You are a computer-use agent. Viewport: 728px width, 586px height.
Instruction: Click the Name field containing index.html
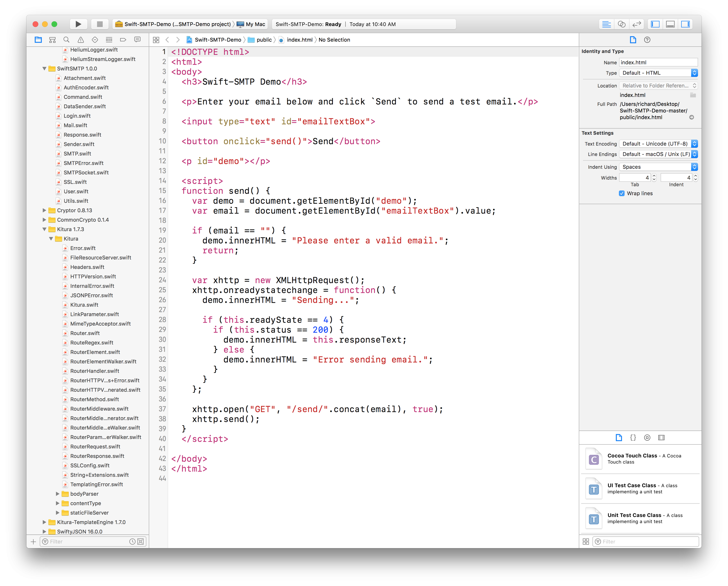click(x=658, y=62)
